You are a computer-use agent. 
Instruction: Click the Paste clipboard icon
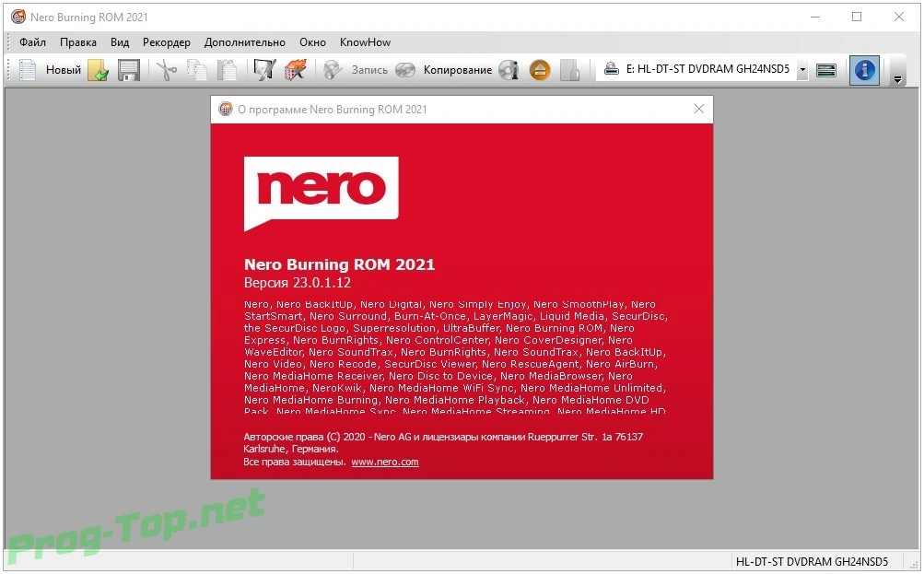(x=227, y=69)
